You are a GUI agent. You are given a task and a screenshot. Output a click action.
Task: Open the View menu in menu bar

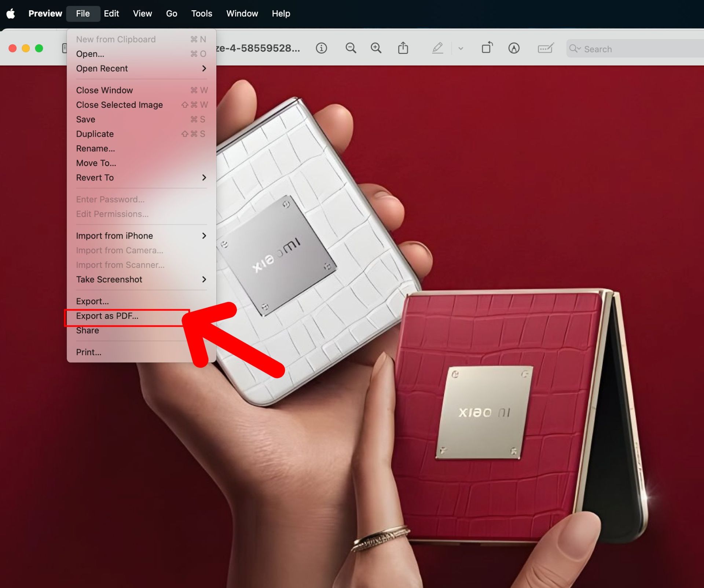point(142,14)
